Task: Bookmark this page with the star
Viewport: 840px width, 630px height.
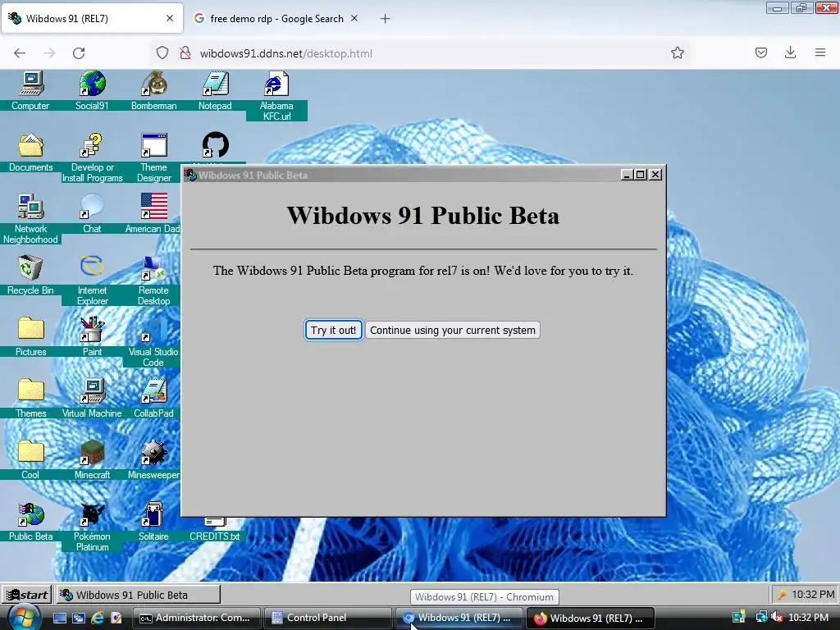Action: [x=677, y=52]
